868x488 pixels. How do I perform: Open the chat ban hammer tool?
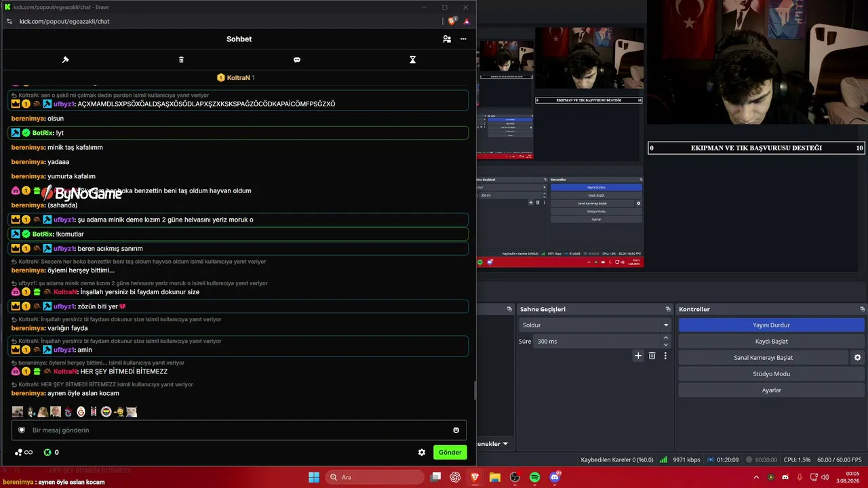coord(65,60)
